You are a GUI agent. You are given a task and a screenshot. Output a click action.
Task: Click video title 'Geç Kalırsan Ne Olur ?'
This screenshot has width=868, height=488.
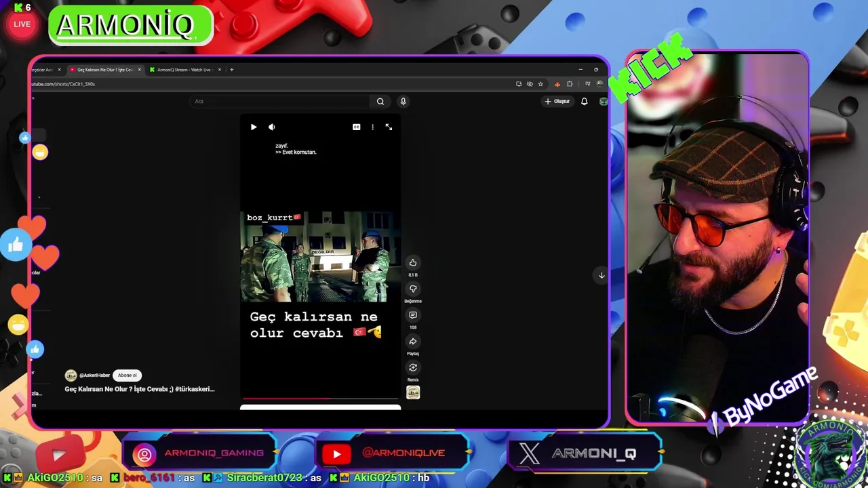(x=140, y=389)
